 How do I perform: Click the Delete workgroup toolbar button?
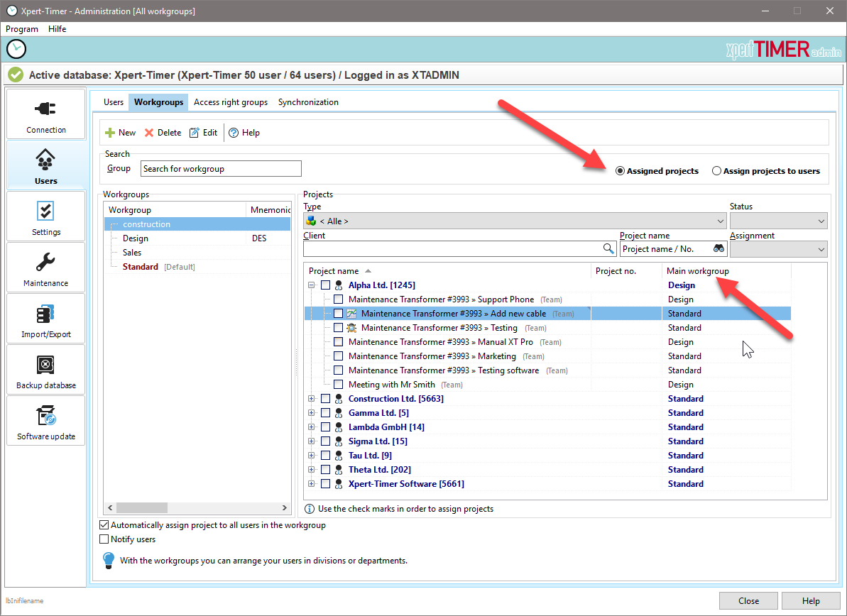[x=163, y=133]
